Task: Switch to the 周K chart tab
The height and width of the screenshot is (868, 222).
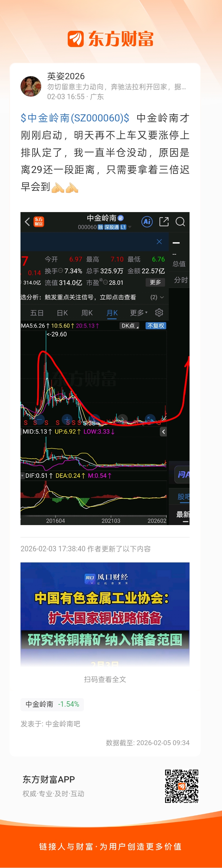Action: [x=87, y=313]
